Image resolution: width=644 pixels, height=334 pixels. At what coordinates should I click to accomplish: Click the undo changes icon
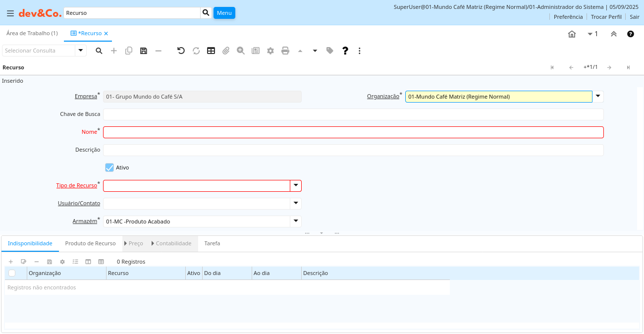(181, 51)
